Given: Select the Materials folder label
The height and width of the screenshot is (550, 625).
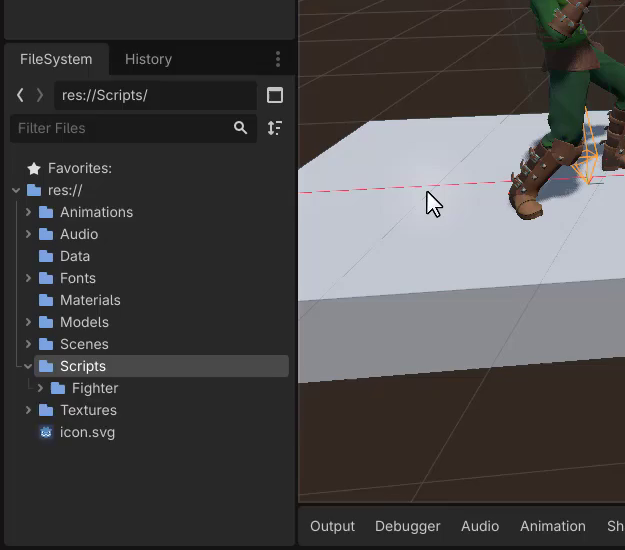Looking at the screenshot, I should (x=90, y=300).
